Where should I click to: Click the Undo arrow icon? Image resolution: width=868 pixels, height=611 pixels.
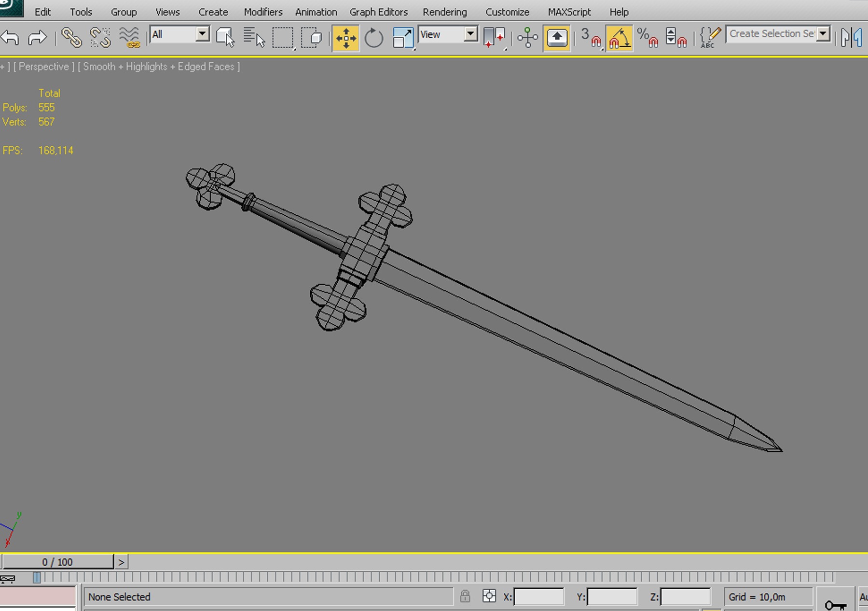10,37
